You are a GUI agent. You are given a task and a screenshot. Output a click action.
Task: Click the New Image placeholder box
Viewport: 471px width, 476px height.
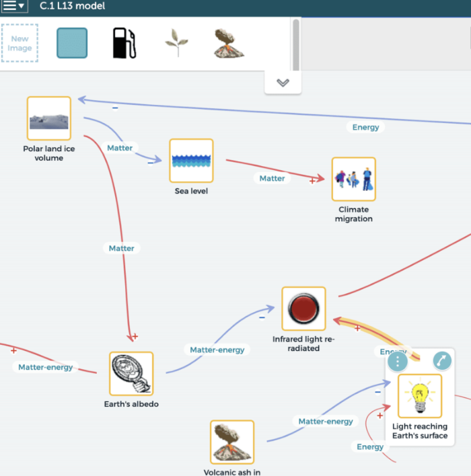[20, 43]
